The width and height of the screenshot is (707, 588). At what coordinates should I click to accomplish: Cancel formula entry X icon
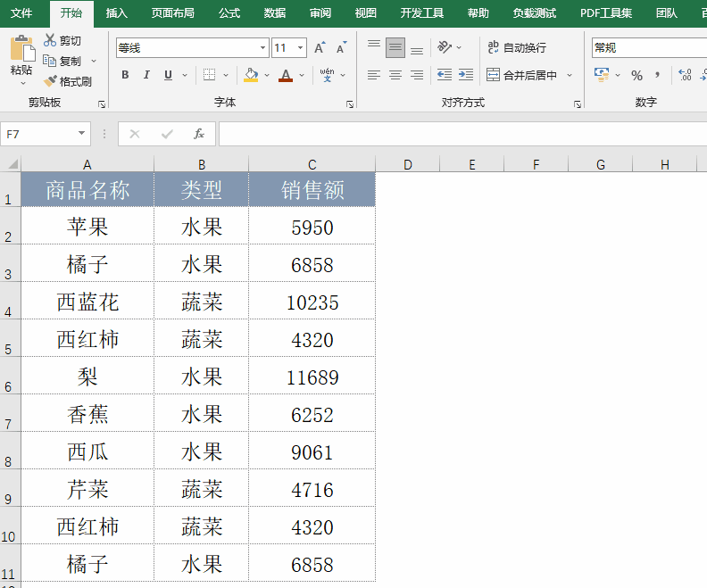(x=135, y=134)
